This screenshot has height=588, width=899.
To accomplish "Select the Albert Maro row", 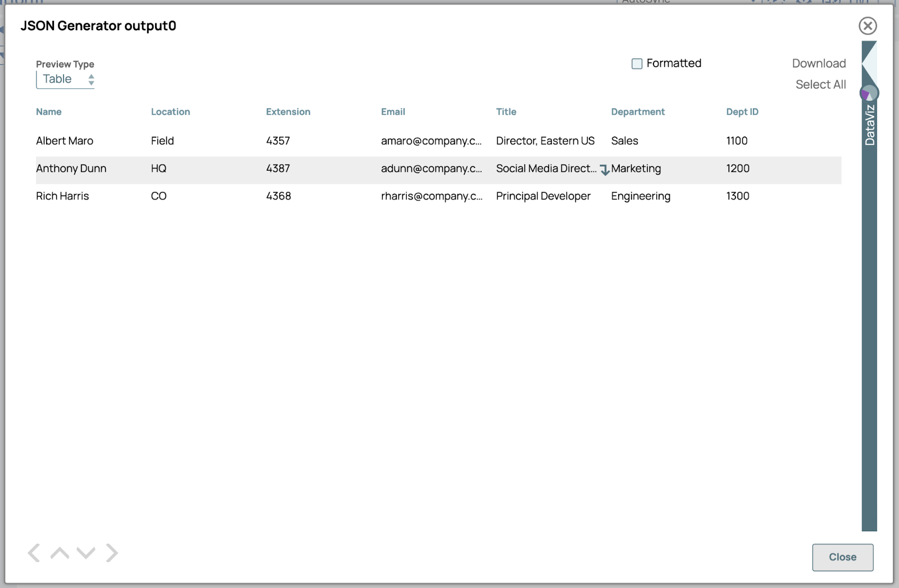I will (x=65, y=141).
